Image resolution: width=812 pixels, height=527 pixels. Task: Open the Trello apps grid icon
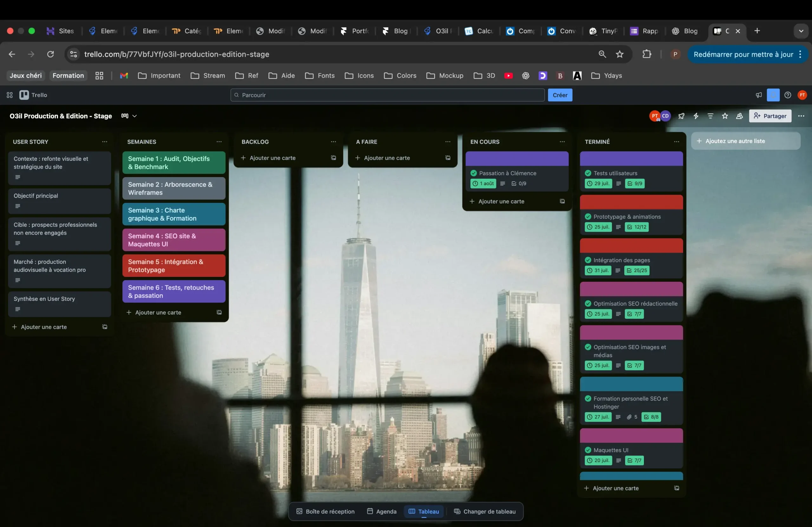(x=10, y=95)
